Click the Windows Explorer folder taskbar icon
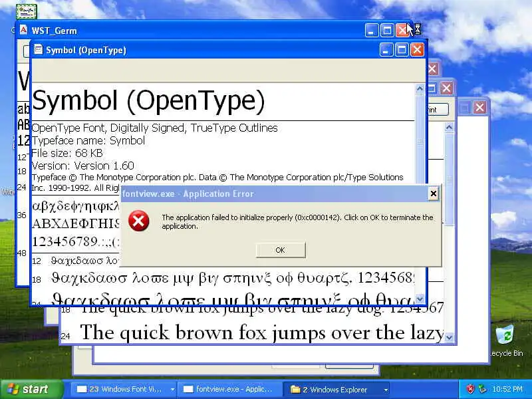The image size is (532, 399). tap(295, 389)
